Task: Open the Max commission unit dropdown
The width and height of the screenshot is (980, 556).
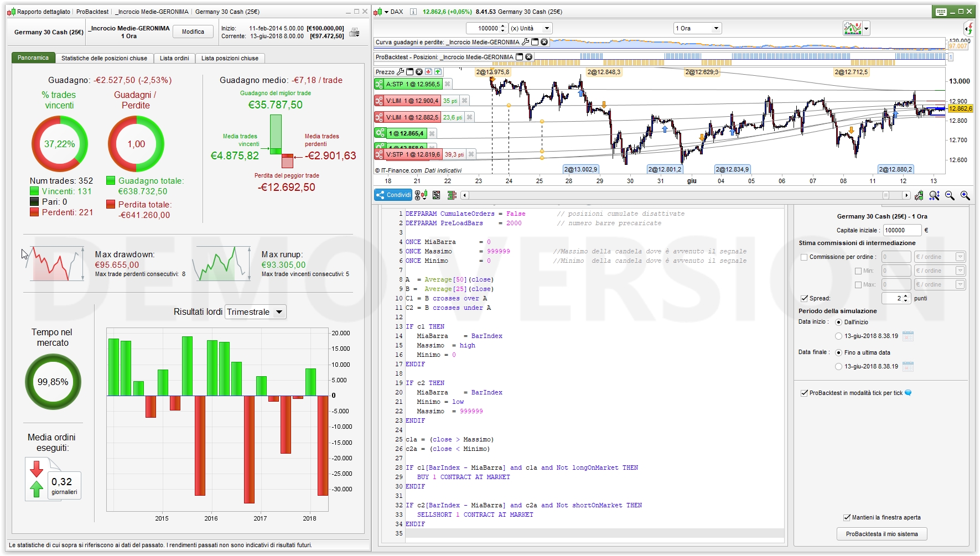Action: tap(940, 284)
